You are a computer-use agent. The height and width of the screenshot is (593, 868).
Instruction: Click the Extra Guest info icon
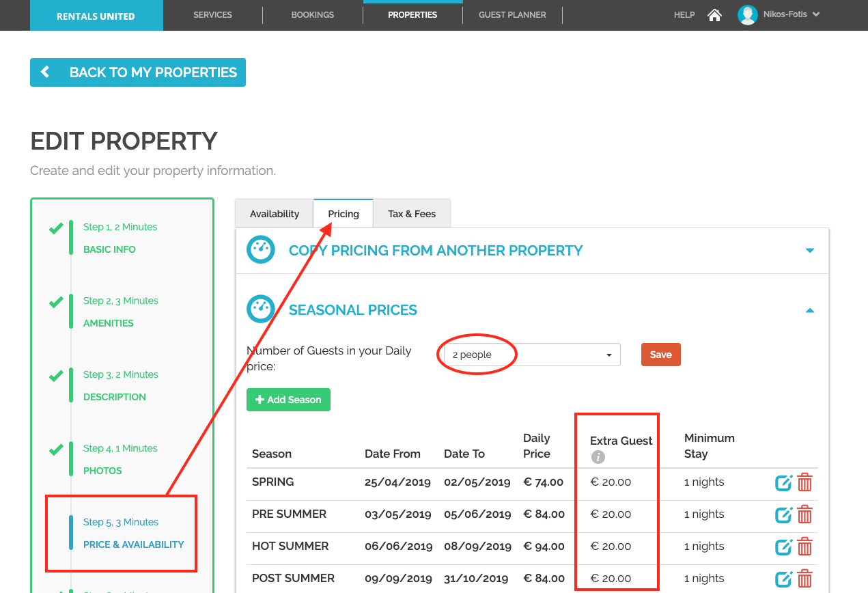coord(598,458)
